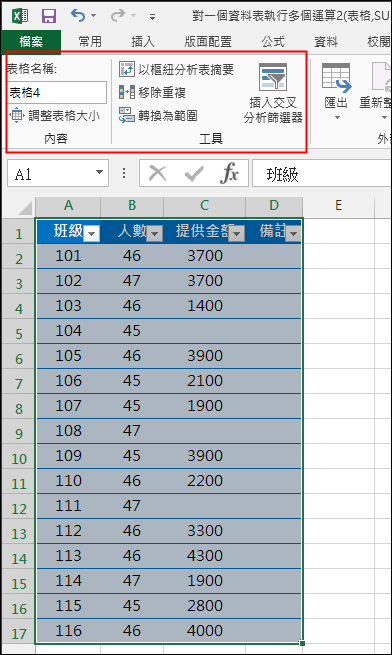Viewport: 392px width, 655px height.
Task: Customize the Quick Access Toolbar
Action: [153, 17]
